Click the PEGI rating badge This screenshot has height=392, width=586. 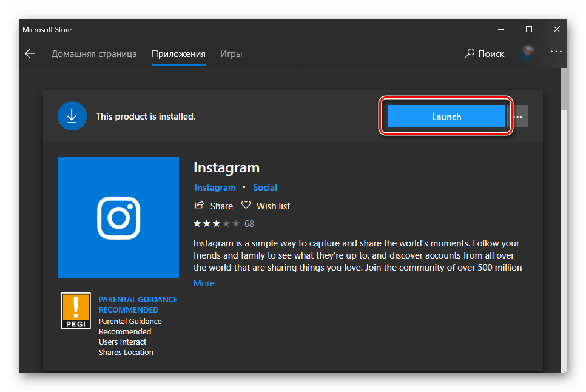pos(76,311)
